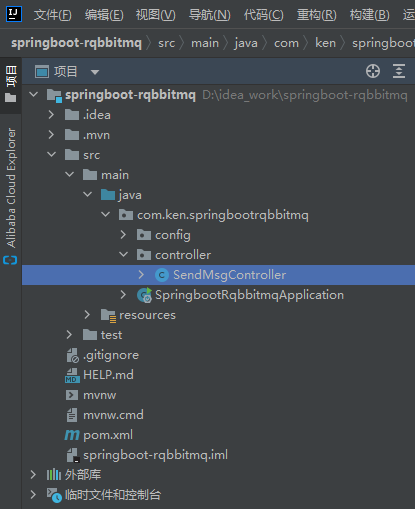This screenshot has width=415, height=509.
Task: Click the mvnw.cmd file icon
Action: [72, 415]
